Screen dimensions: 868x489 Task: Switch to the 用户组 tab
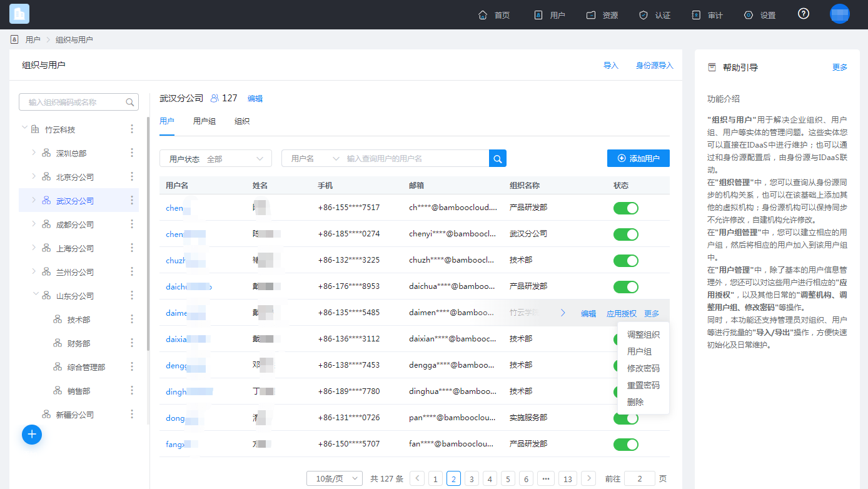coord(204,121)
